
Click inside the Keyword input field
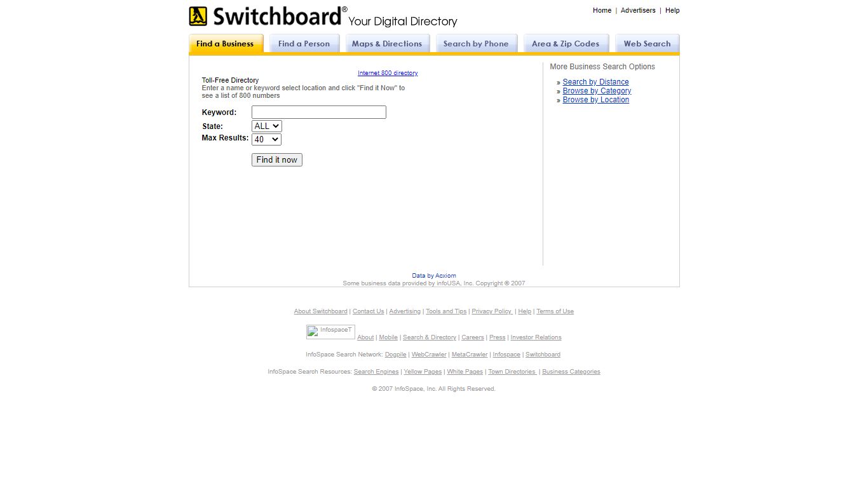click(318, 112)
